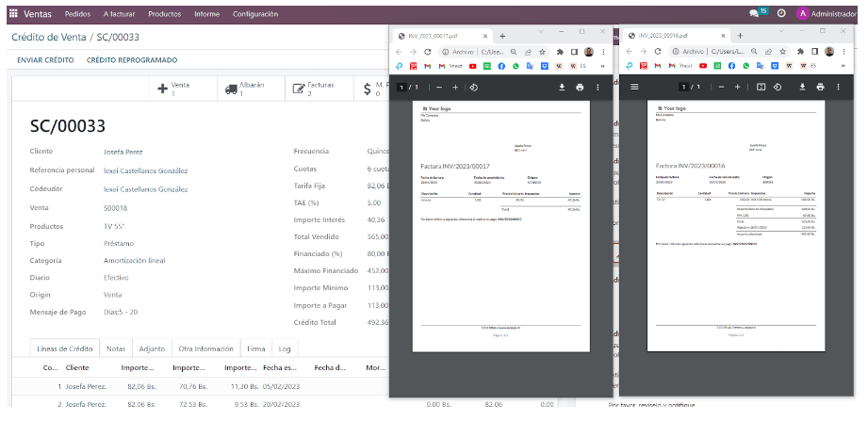This screenshot has width=868, height=421.
Task: Open the Pedidos menu
Action: 78,14
